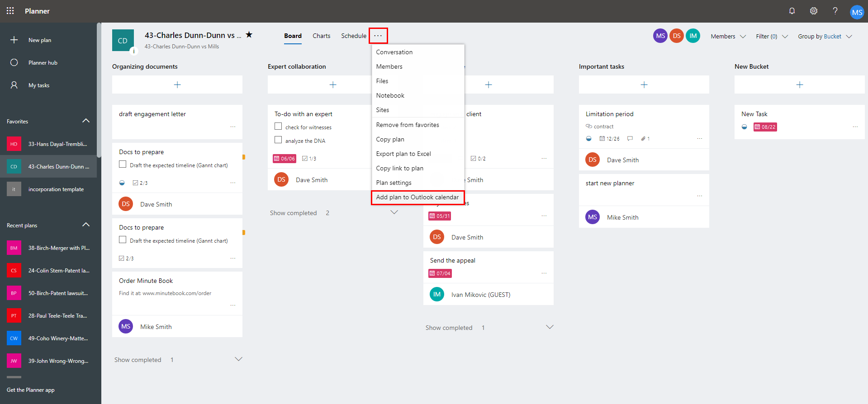Viewport: 868px width, 404px height.
Task: Check the 'analyze the DNA' checkbox
Action: [x=278, y=140]
